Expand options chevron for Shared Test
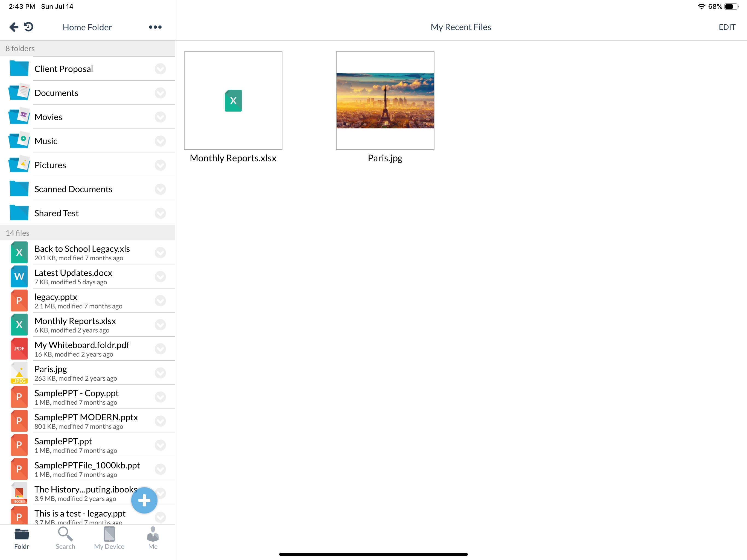This screenshot has height=560, width=747. coord(161,213)
